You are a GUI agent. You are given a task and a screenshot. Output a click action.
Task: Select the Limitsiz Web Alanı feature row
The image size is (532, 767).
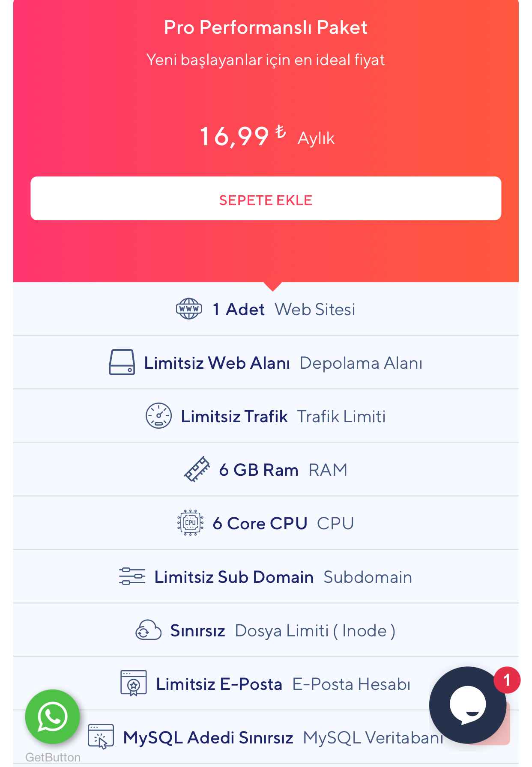[266, 363]
